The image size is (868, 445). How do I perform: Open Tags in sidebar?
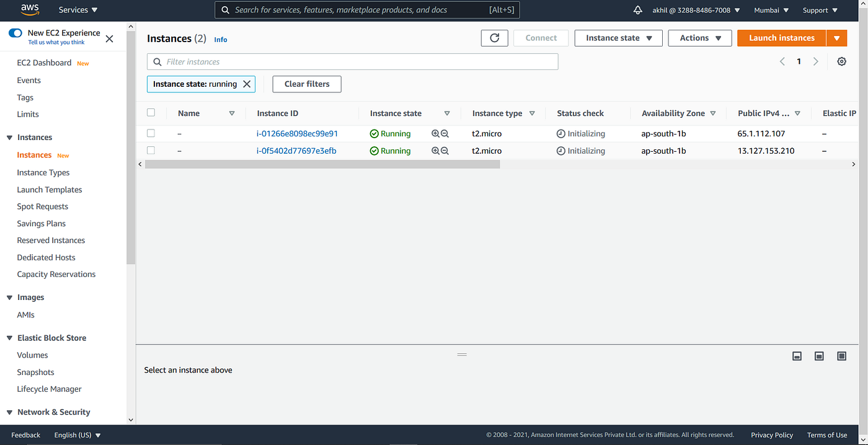pyautogui.click(x=25, y=97)
